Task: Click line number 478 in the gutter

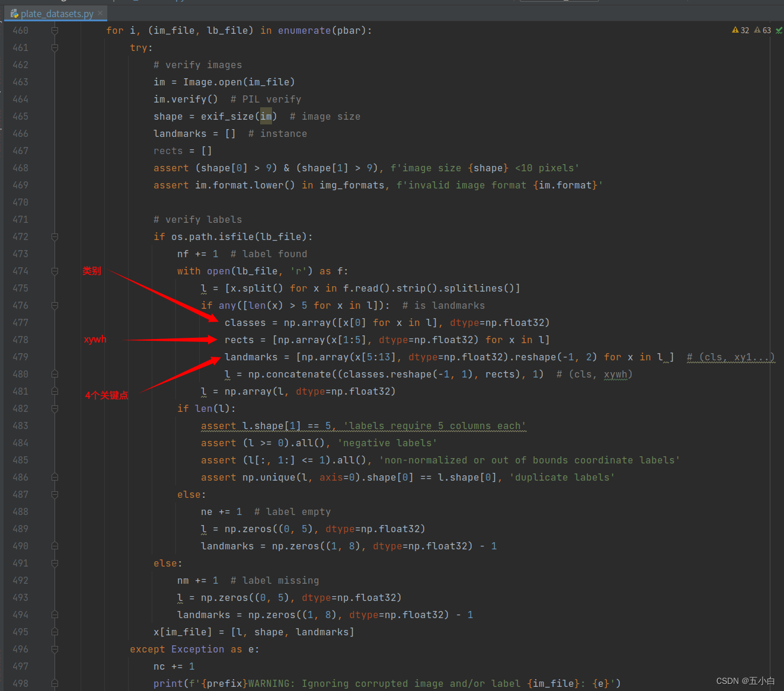Action: tap(21, 340)
